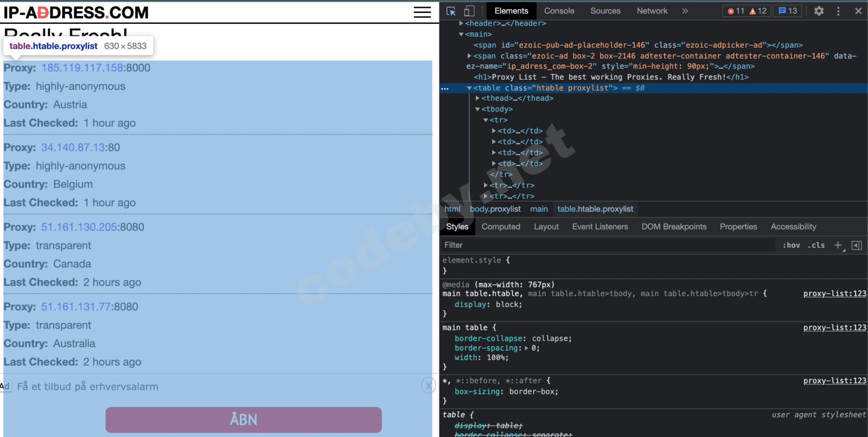
Task: Collapse the expanded tr node
Action: 486,120
